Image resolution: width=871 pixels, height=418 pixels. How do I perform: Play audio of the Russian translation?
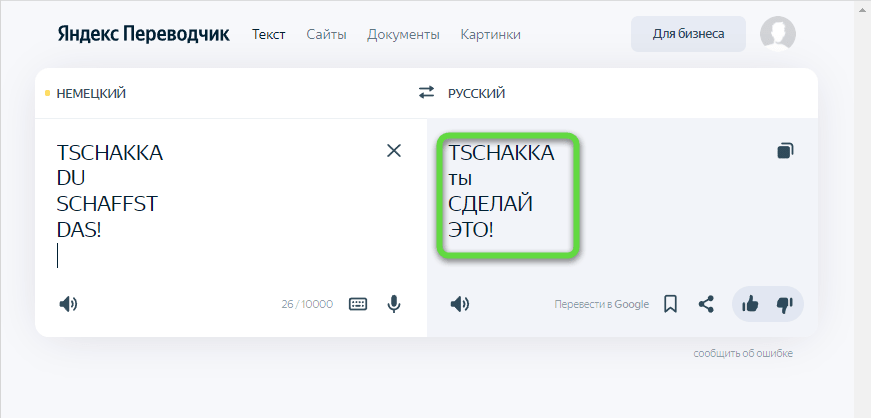(459, 304)
